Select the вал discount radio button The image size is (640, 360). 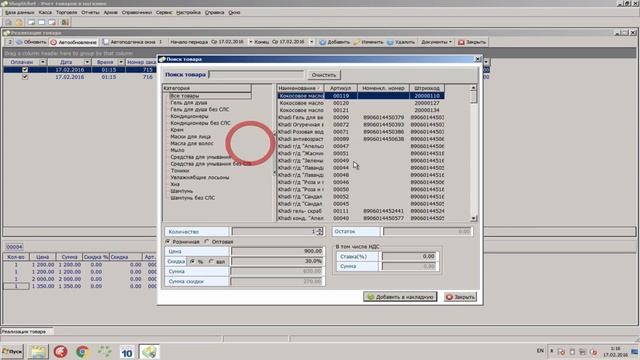(211, 262)
